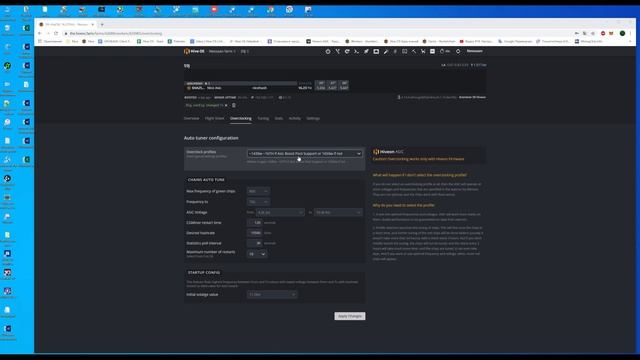Click the account name button at toolbar end
Image resolution: width=640 pixels, height=360 pixels.
click(x=475, y=51)
